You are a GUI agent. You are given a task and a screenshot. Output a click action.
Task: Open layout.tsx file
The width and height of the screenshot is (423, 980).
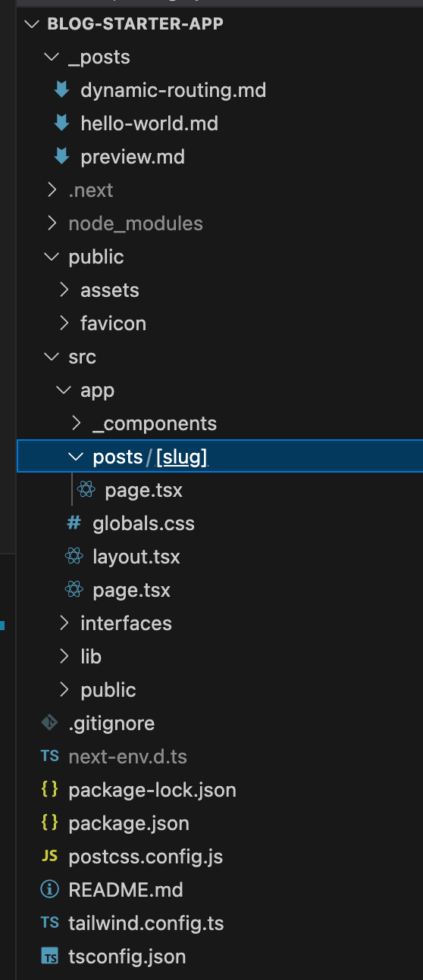pyautogui.click(x=136, y=557)
